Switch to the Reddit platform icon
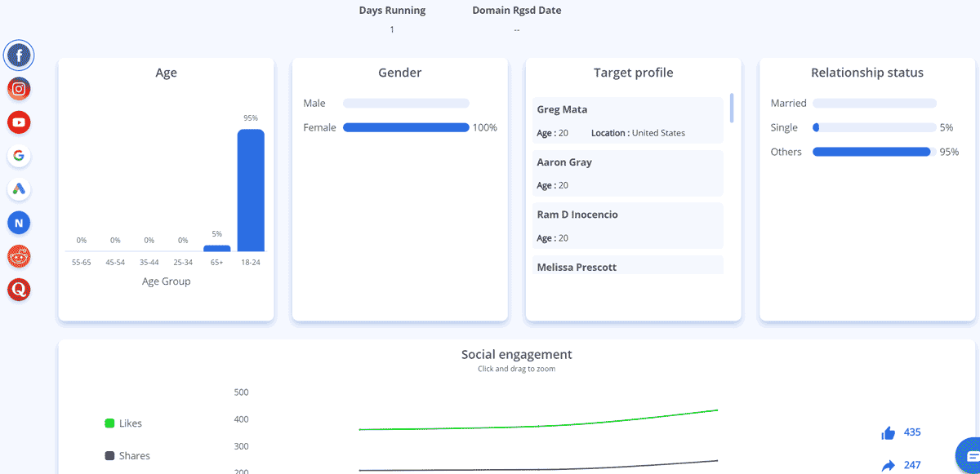The image size is (980, 474). [x=19, y=256]
